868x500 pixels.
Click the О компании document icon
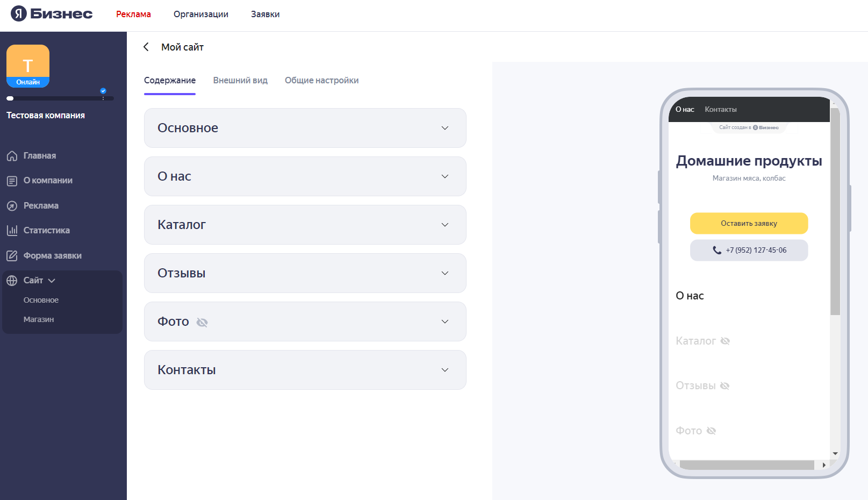12,181
